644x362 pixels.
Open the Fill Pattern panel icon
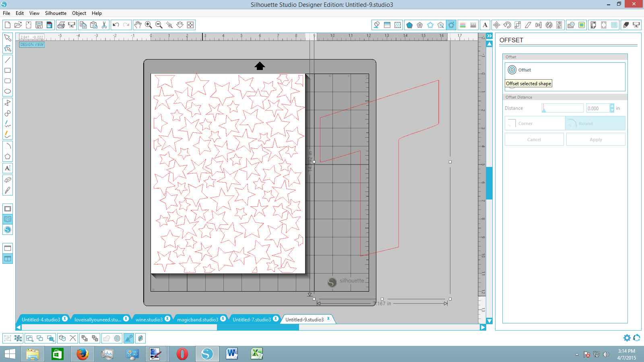click(x=398, y=25)
